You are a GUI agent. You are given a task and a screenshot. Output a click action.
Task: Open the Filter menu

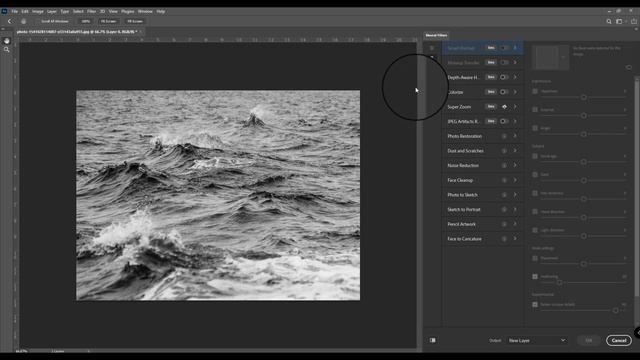coord(91,11)
